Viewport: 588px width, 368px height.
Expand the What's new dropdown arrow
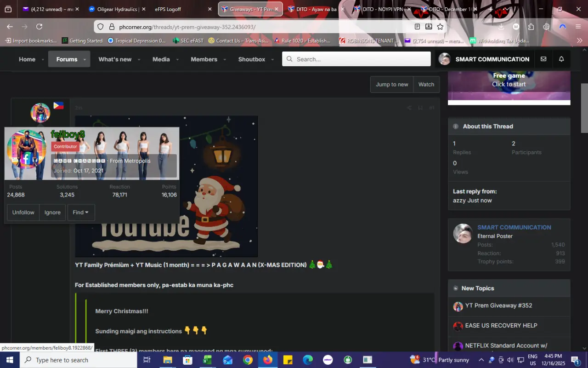click(139, 59)
